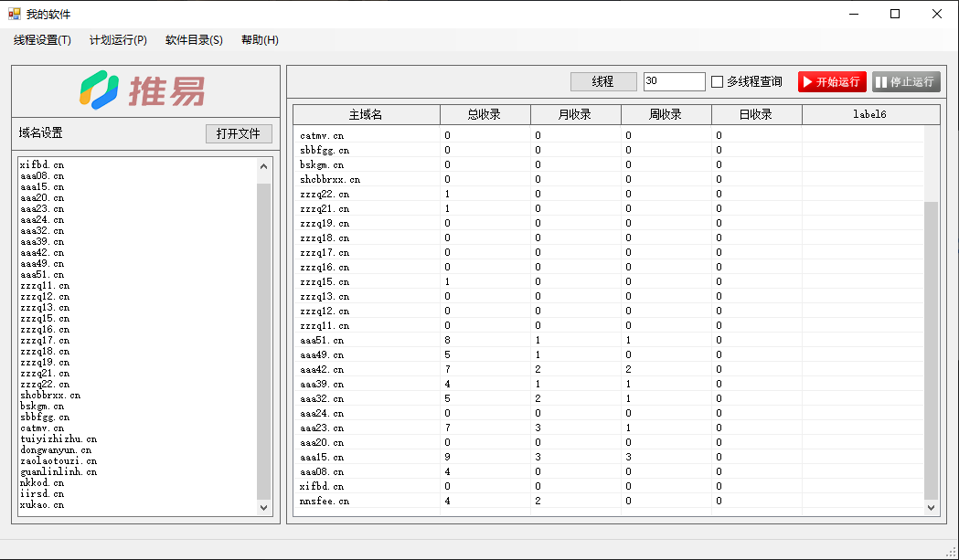
Task: Open the 帮助(H) menu
Action: 260,40
